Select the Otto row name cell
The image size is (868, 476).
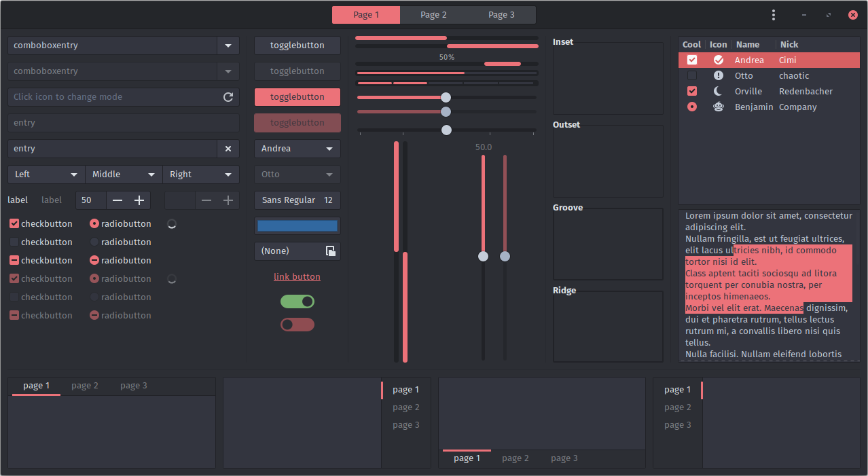[744, 76]
